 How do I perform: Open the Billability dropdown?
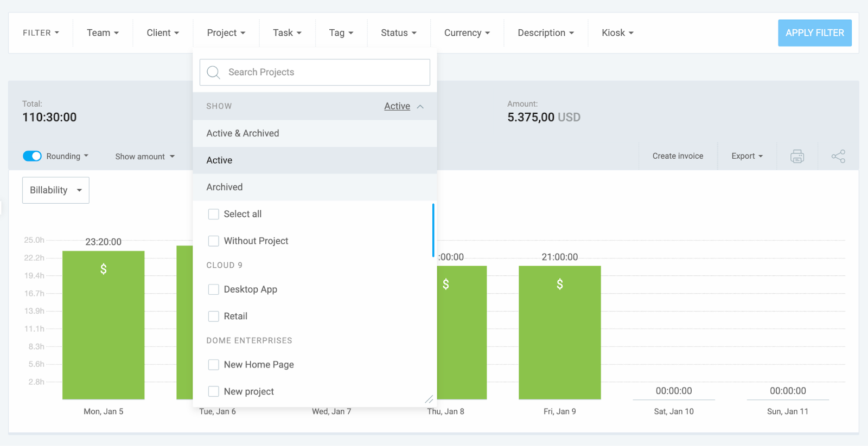[x=56, y=190]
